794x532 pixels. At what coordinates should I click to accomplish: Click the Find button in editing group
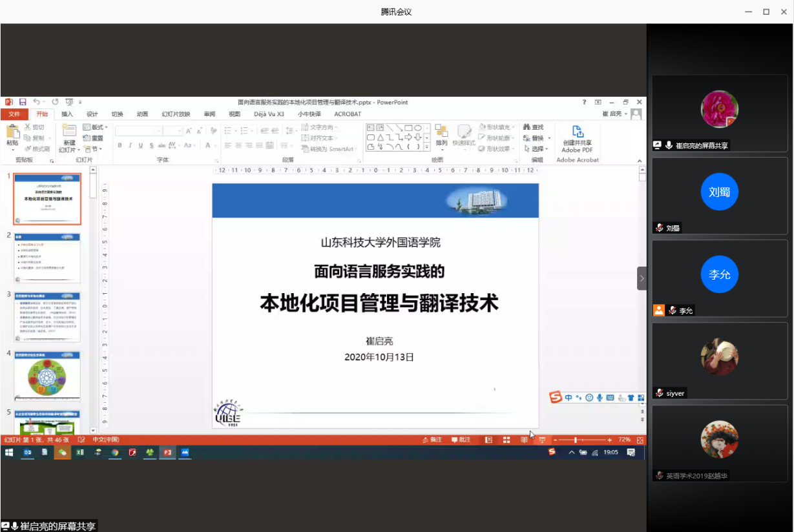tap(534, 127)
